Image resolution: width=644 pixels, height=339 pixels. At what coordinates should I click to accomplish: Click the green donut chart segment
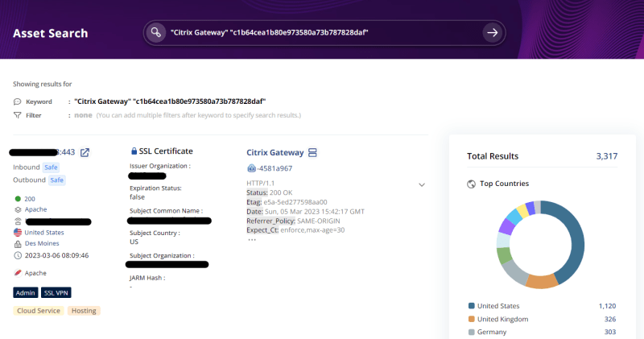coord(505,255)
